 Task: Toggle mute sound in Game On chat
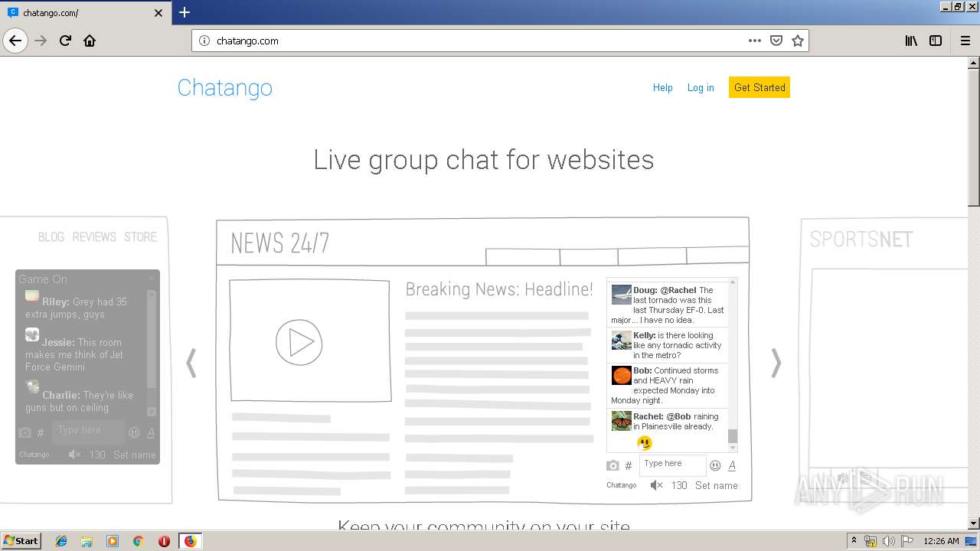tap(74, 455)
